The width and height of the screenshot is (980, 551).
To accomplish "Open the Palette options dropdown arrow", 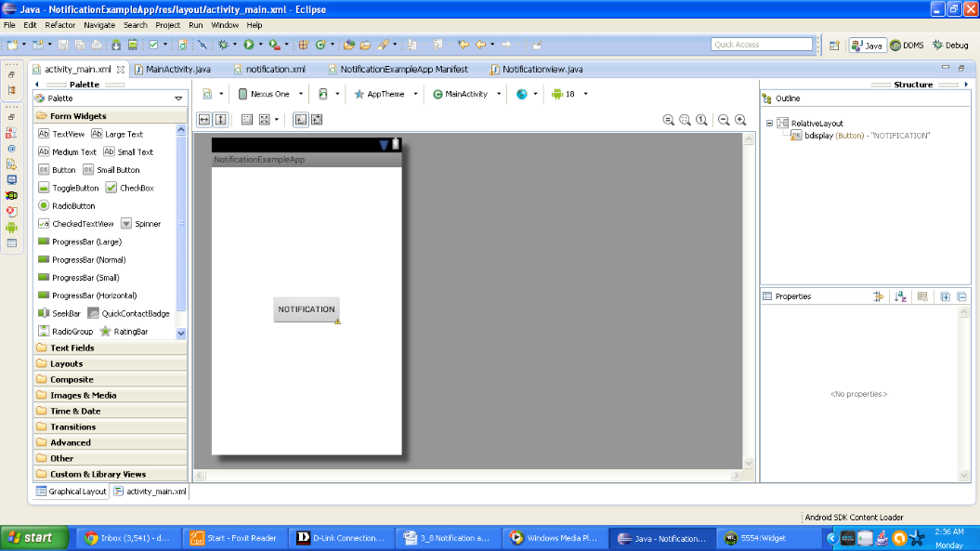I will pos(178,98).
